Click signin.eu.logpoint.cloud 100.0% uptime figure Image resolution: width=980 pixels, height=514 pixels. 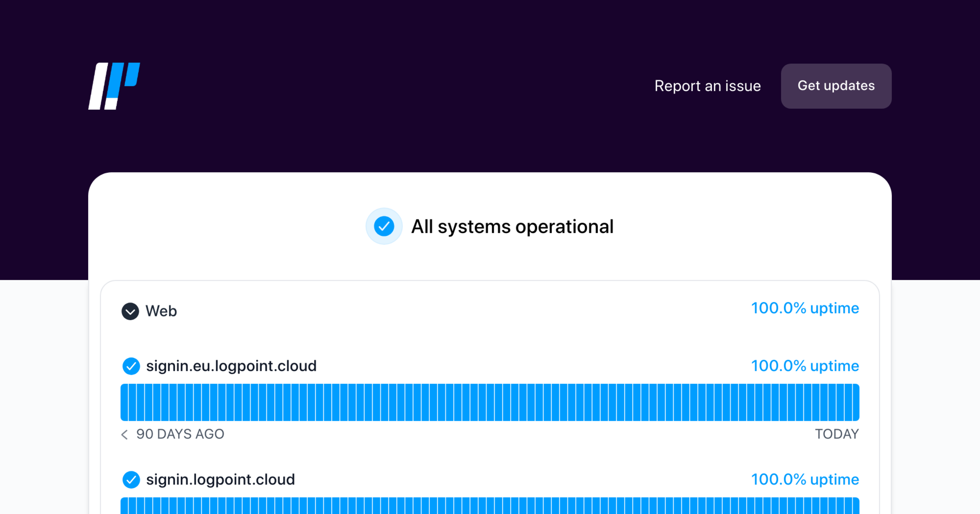(804, 366)
